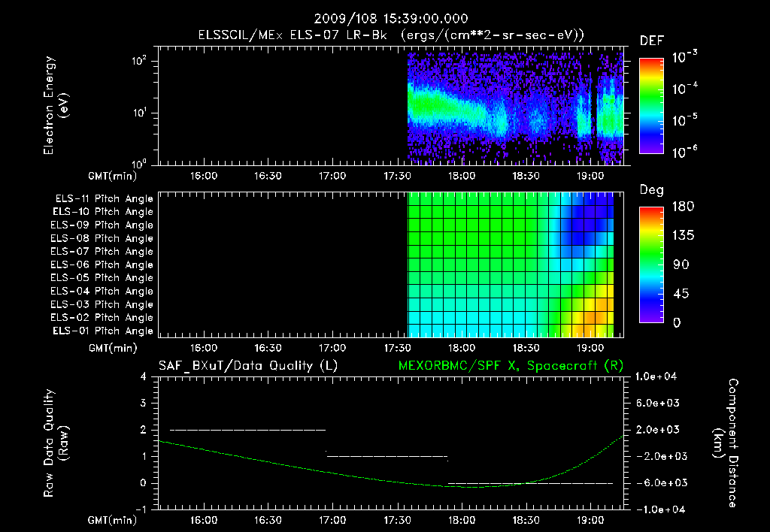Click the DEF color bar label
Viewport: 770px width, 532px height.
[x=652, y=41]
